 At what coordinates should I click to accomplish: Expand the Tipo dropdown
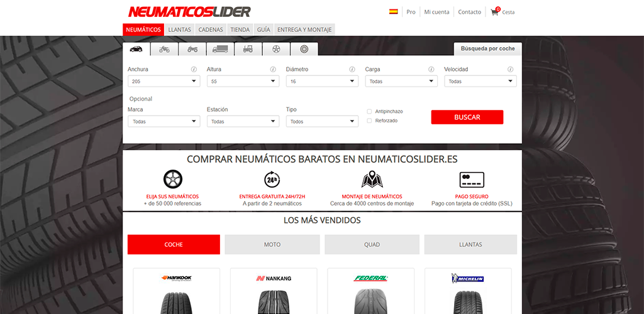click(x=322, y=121)
